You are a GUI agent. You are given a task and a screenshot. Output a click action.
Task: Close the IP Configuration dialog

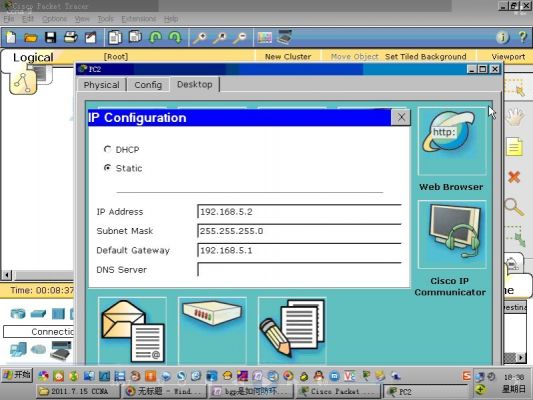pos(401,117)
